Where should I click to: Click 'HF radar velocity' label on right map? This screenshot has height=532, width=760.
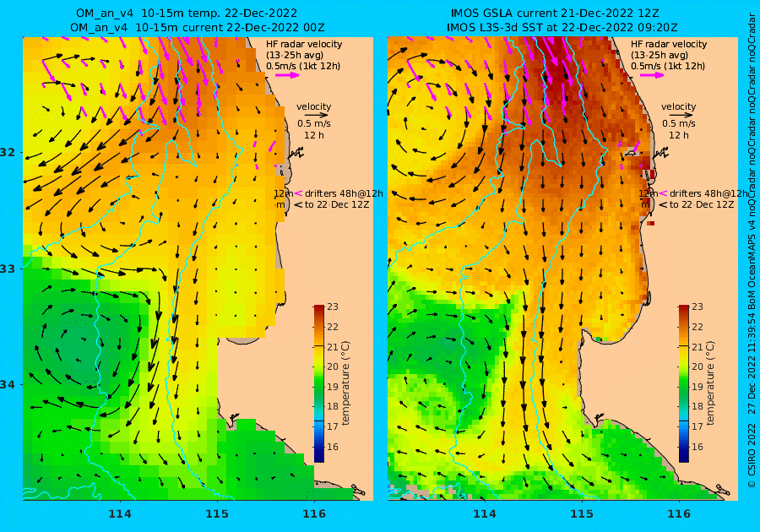[x=669, y=44]
